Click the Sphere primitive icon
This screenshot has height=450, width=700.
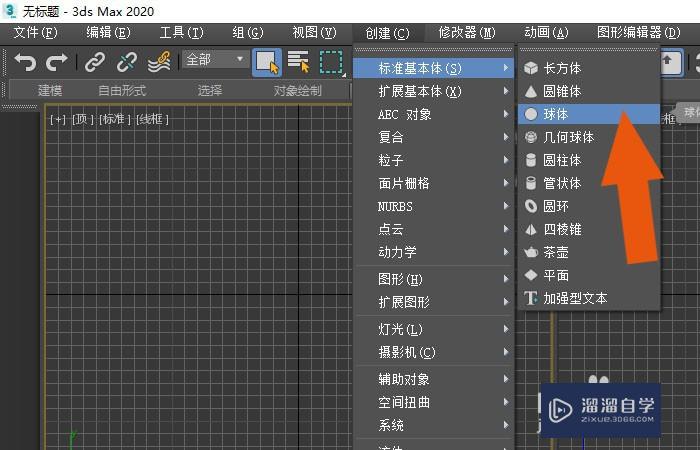coord(531,114)
